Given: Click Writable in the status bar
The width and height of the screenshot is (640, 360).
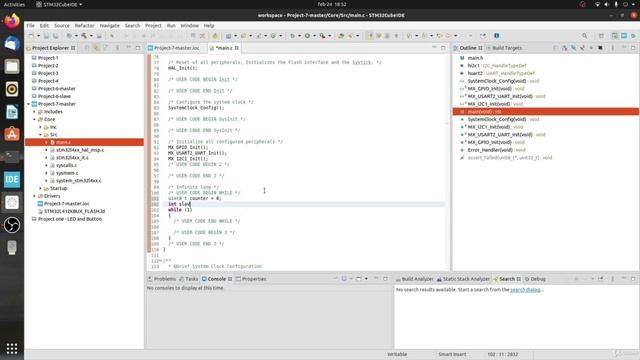Looking at the screenshot, I should pos(397,354).
